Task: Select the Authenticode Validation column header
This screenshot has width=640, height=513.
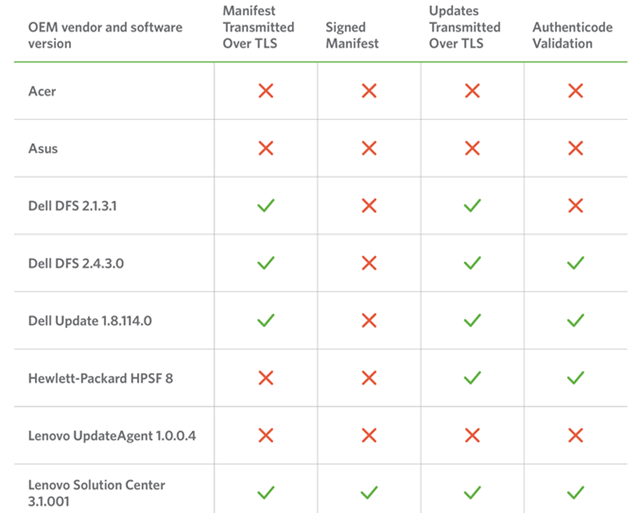Action: (572, 35)
